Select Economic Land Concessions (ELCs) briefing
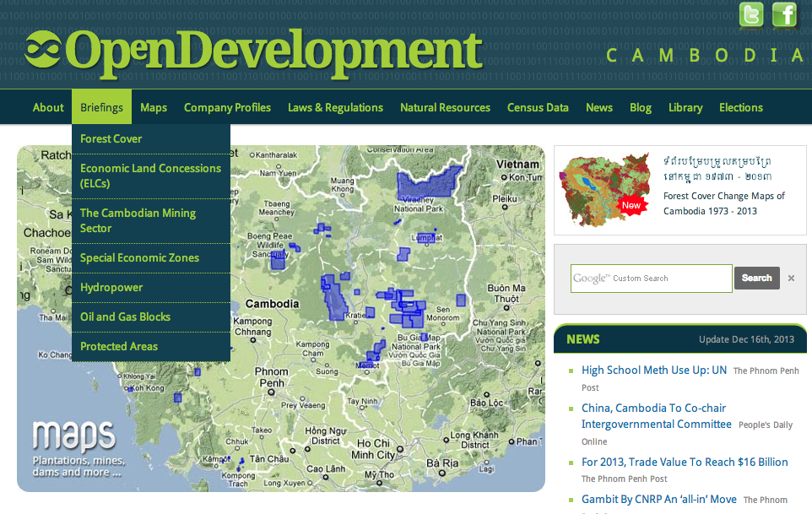Screen dimensions: 812x514 tap(151, 176)
